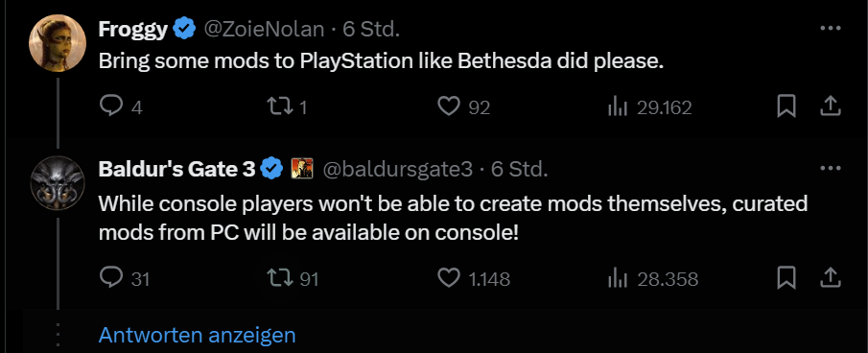Bookmark Froggy's tweet
Image resolution: width=868 pixels, height=353 pixels.
pyautogui.click(x=786, y=106)
